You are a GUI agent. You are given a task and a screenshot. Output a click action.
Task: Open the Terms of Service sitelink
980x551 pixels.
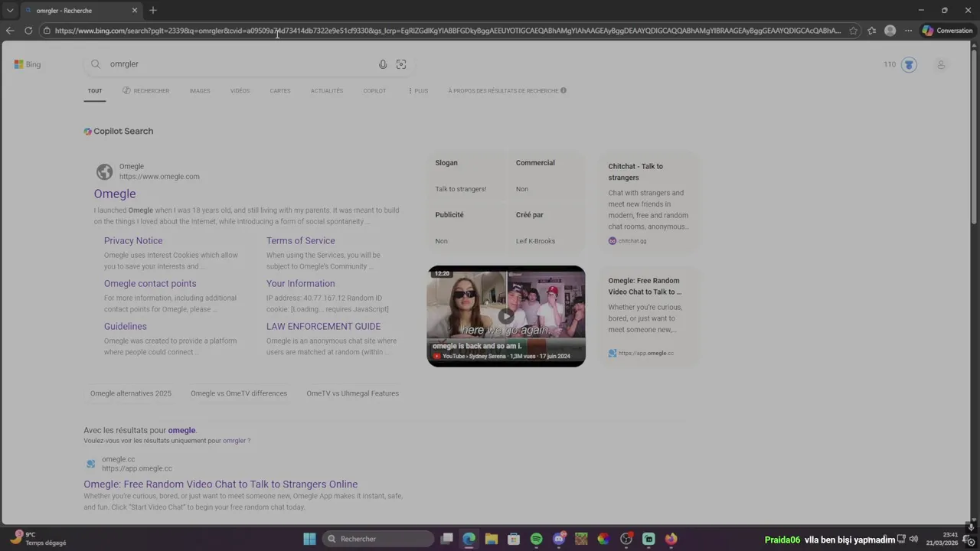[x=301, y=240]
